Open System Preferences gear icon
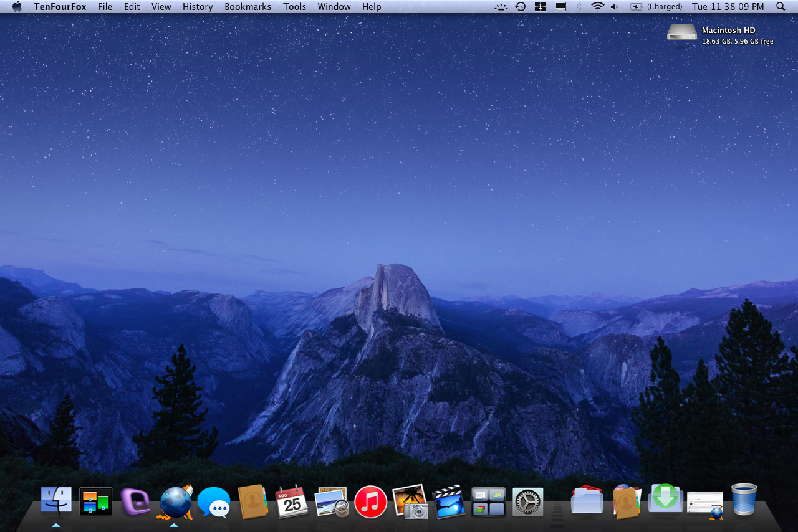 point(528,502)
